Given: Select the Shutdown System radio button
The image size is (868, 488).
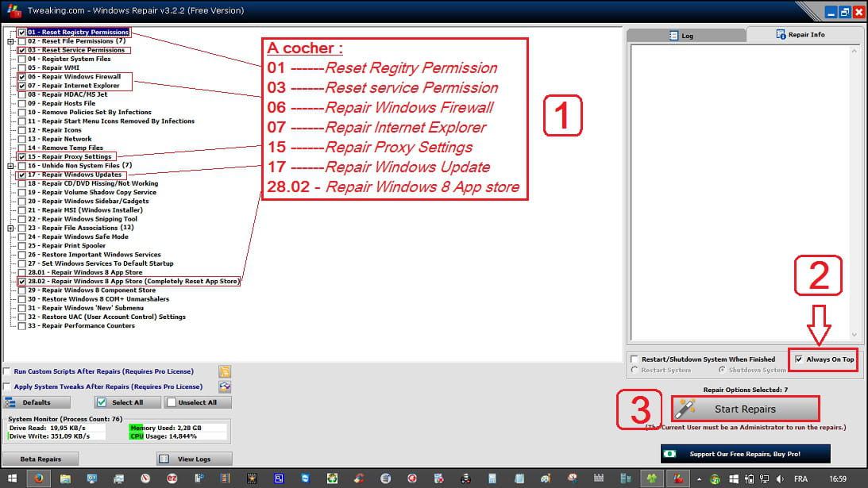Looking at the screenshot, I should pos(722,370).
